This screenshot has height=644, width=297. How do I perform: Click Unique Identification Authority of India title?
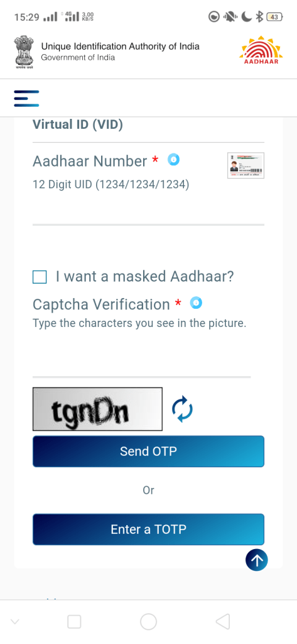120,46
